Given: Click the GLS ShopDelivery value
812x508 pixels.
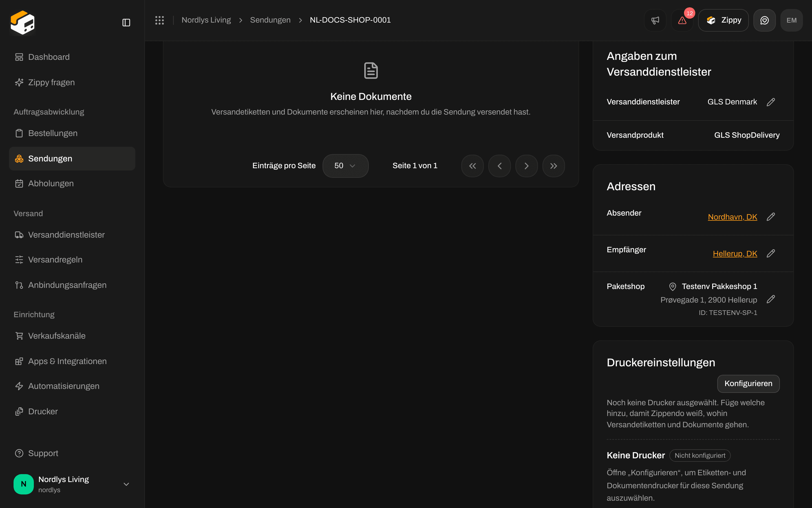Looking at the screenshot, I should click(x=747, y=135).
